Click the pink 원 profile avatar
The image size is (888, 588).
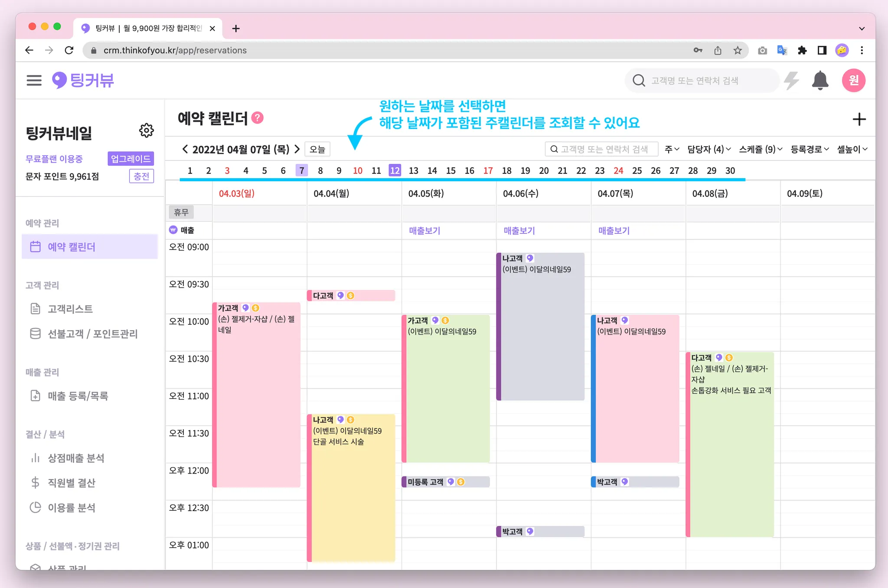click(x=853, y=80)
